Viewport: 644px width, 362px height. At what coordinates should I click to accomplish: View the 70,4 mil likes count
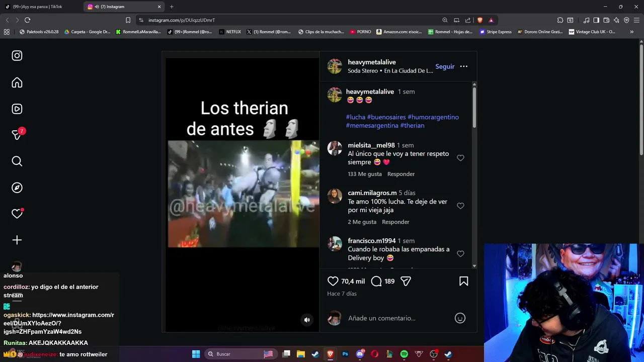tap(353, 282)
